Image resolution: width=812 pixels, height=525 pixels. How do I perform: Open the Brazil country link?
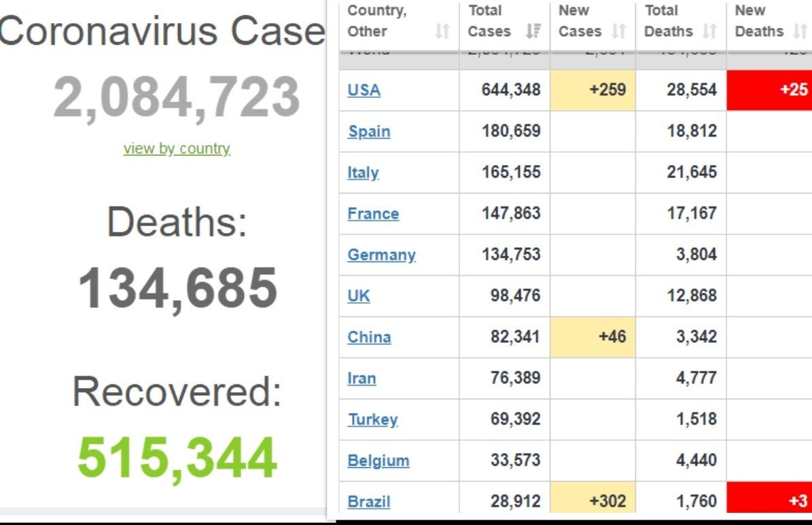(369, 502)
